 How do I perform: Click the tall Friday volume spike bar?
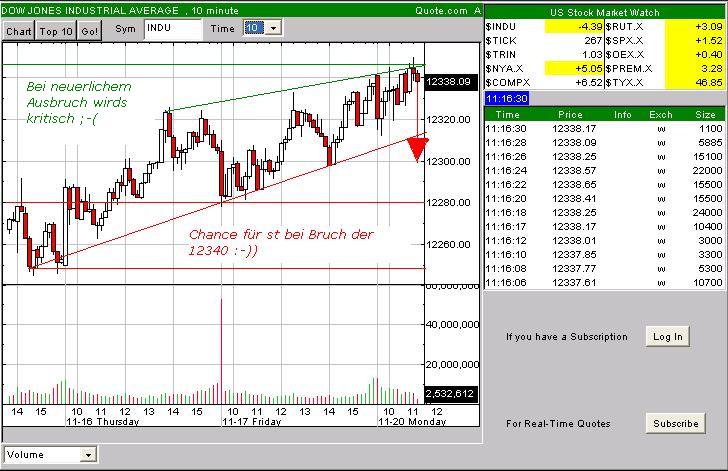coord(221,351)
